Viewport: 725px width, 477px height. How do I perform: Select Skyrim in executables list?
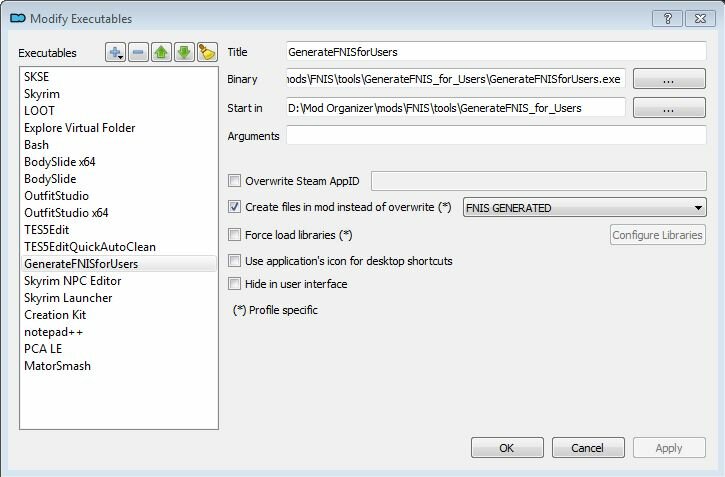coord(118,94)
